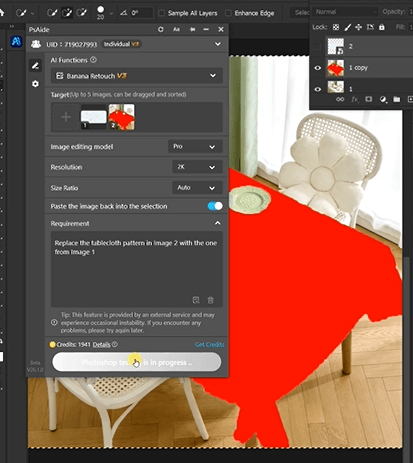Enable Sample All Layers checkbox
The width and height of the screenshot is (413, 463).
[x=161, y=13]
